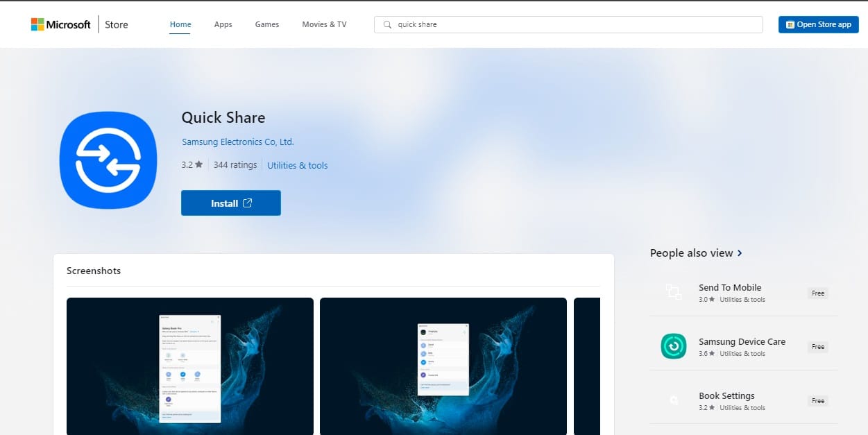Click the Free tag for Send To Mobile

pyautogui.click(x=818, y=293)
